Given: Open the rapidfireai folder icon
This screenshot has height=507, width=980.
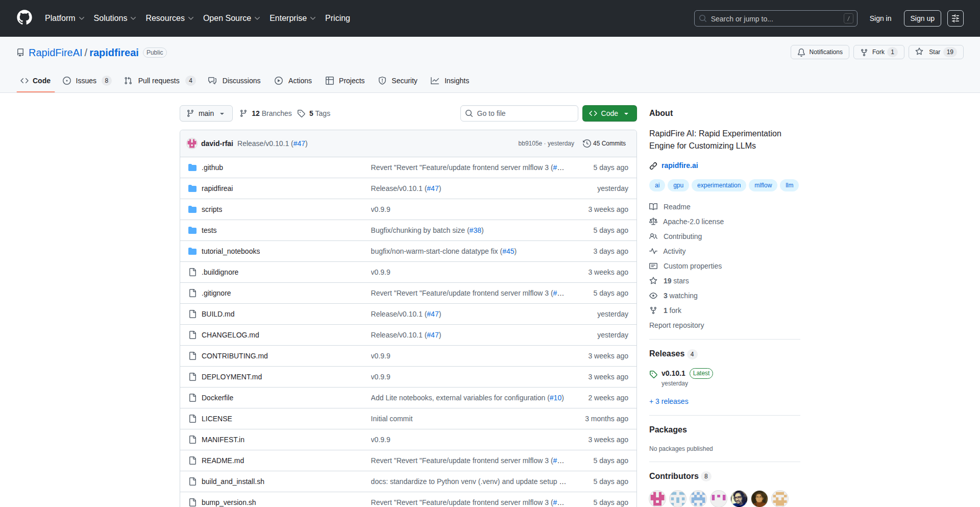Looking at the screenshot, I should click(x=192, y=188).
